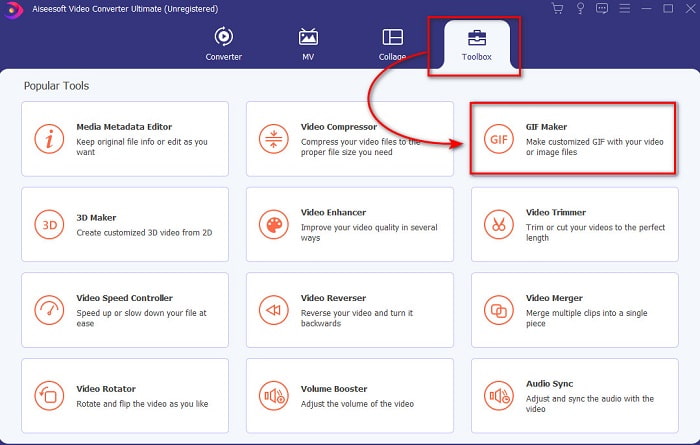Image resolution: width=700 pixels, height=445 pixels.
Task: Click 'Adjust the volume of the video' text
Action: (357, 404)
